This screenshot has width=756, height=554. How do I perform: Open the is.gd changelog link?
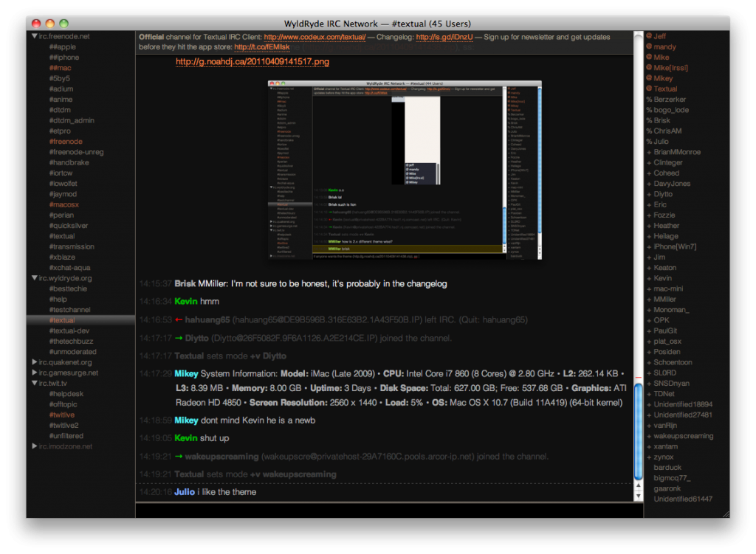(444, 37)
